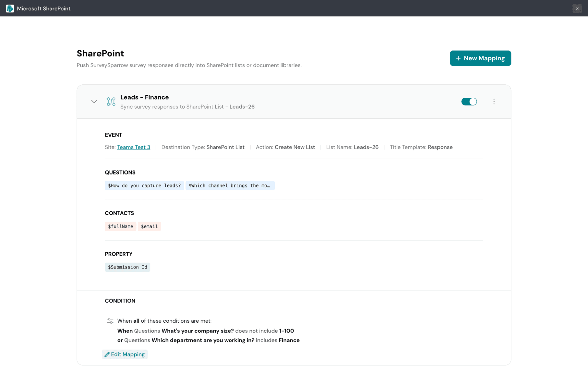
Task: Click the plus icon on New Mapping
Action: [458, 58]
